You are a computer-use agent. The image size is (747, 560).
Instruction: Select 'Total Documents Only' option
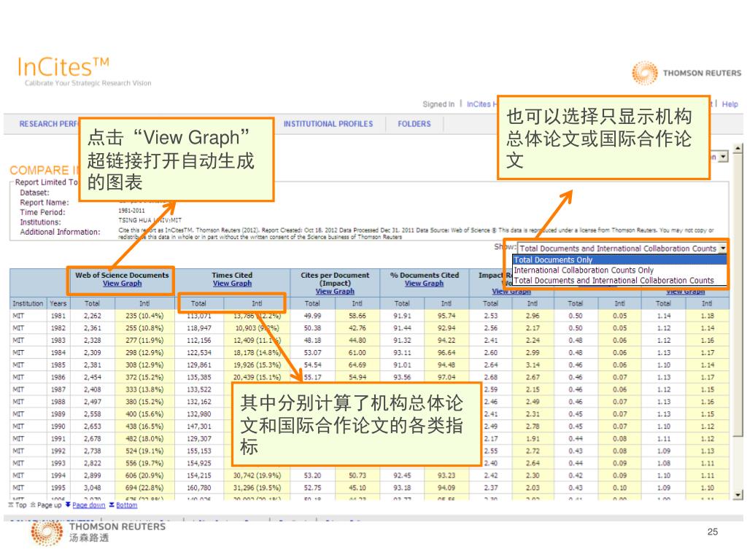point(619,260)
